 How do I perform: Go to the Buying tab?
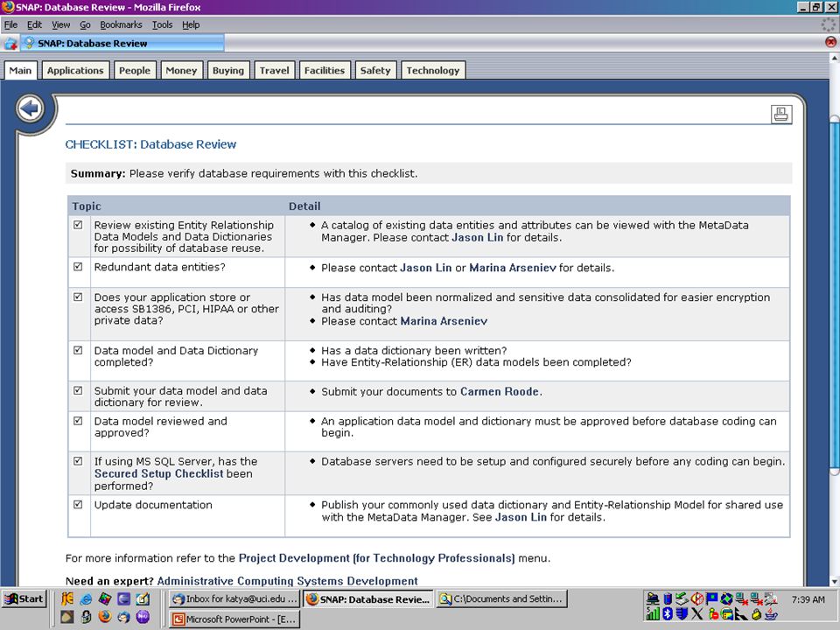coord(228,70)
